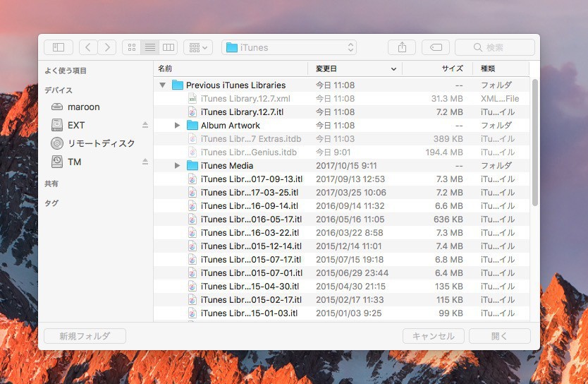Sort by the サイズ column header
The image size is (588, 384).
(x=437, y=68)
